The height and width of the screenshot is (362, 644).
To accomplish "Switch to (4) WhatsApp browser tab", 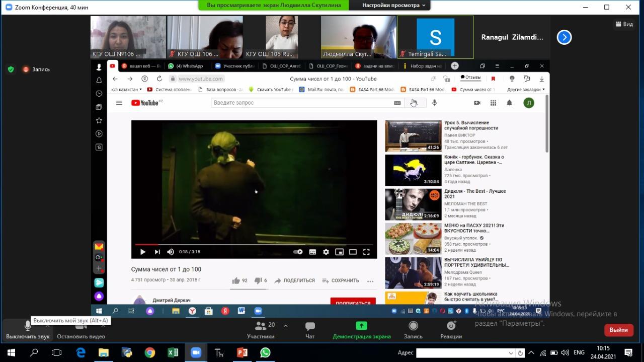I will point(186,66).
